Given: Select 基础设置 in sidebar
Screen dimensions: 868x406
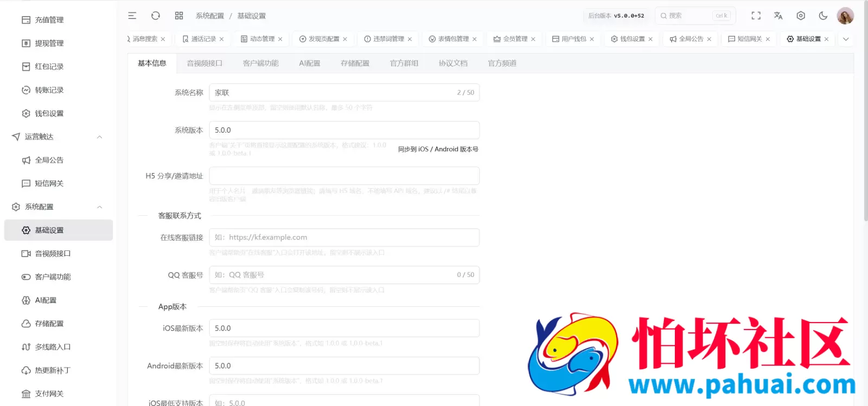Looking at the screenshot, I should point(58,230).
